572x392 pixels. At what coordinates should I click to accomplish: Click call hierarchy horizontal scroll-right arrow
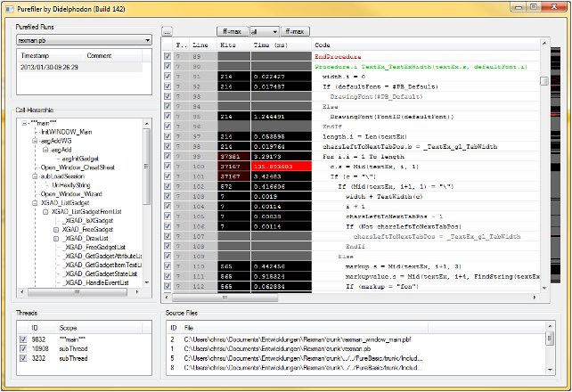(x=137, y=292)
